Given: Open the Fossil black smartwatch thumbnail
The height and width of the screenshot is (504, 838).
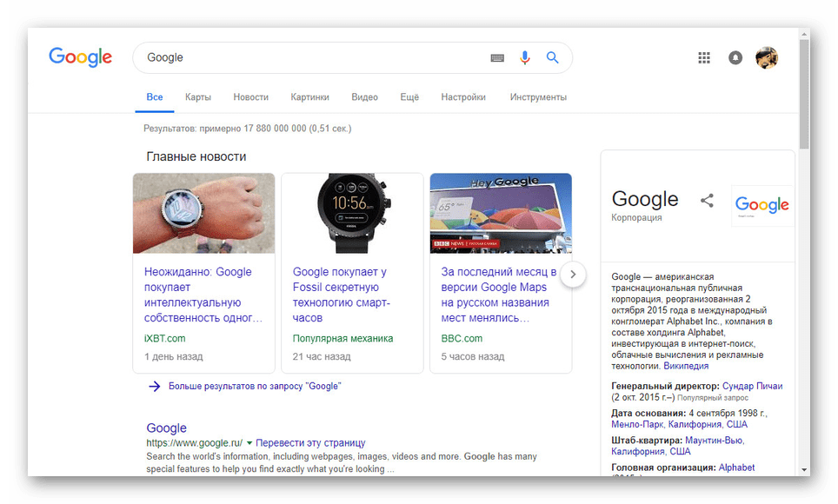Looking at the screenshot, I should 352,213.
